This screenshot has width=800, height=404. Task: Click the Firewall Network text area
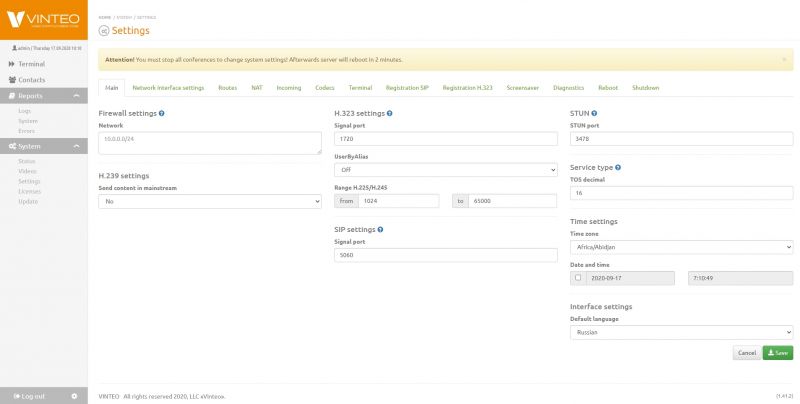(x=210, y=143)
